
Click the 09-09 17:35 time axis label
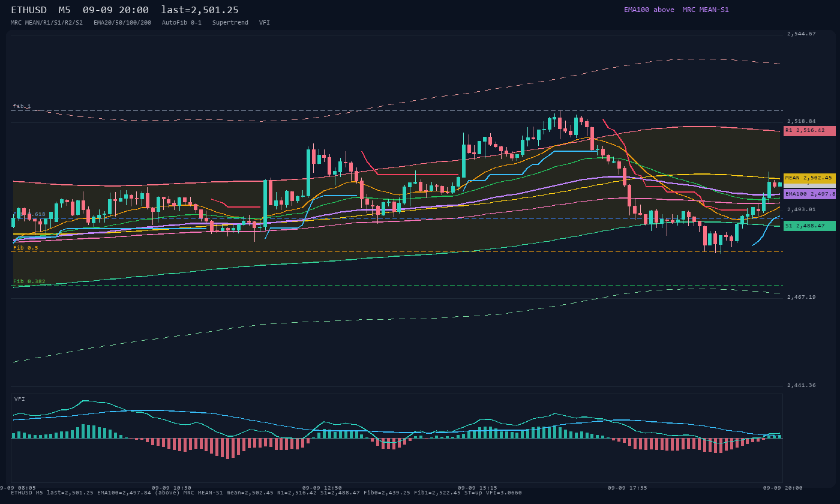[628, 488]
